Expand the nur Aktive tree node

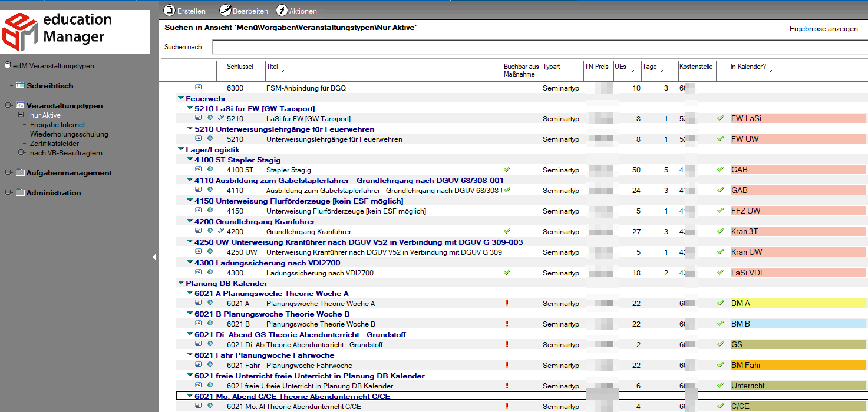[x=21, y=115]
